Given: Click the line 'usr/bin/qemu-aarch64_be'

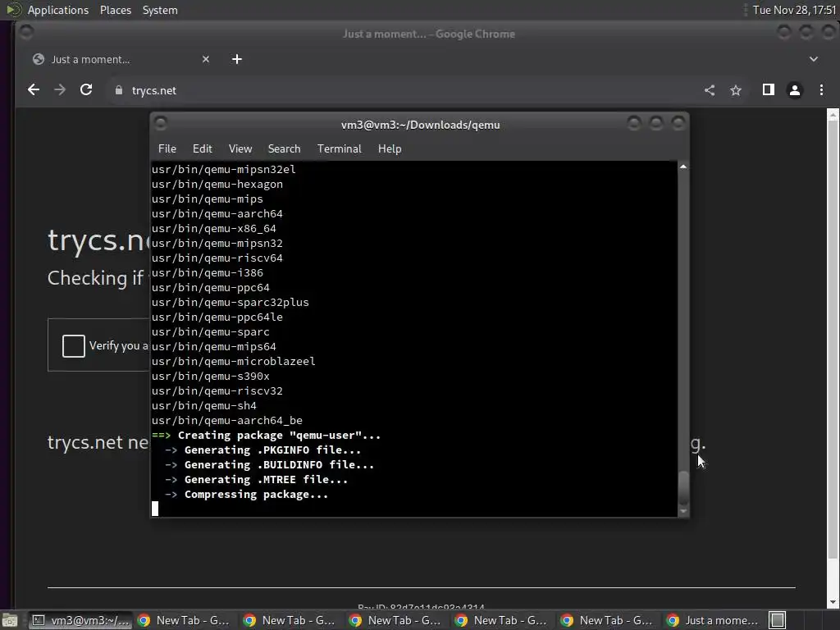Looking at the screenshot, I should [x=227, y=421].
